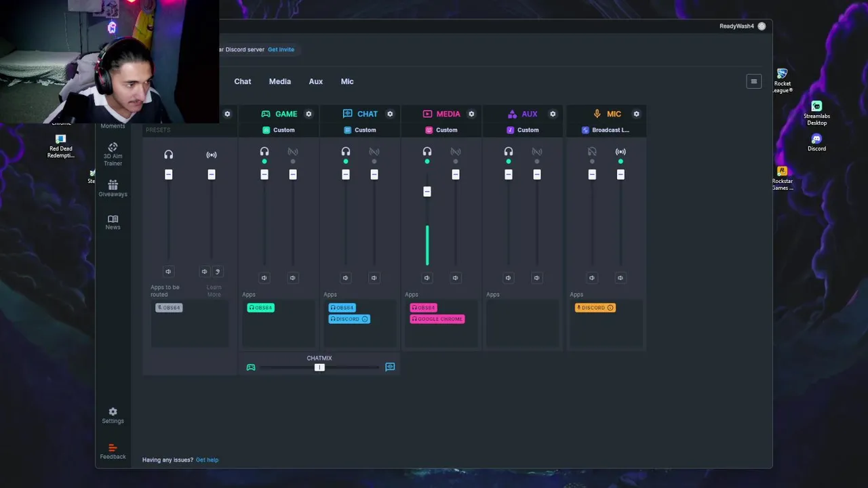Click the chat icon at ChatMix slider's right end
868x488 pixels.
[390, 367]
